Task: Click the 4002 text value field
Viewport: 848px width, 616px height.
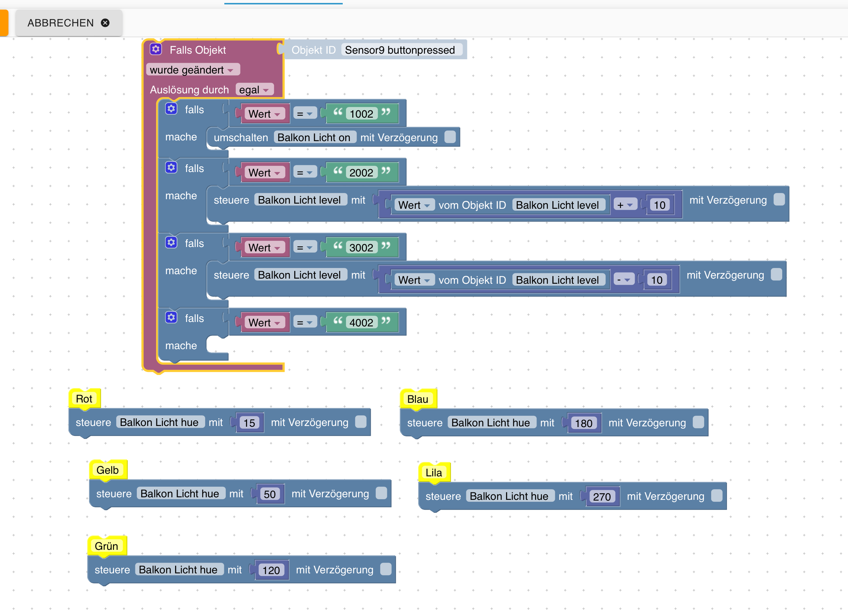Action: coord(361,322)
